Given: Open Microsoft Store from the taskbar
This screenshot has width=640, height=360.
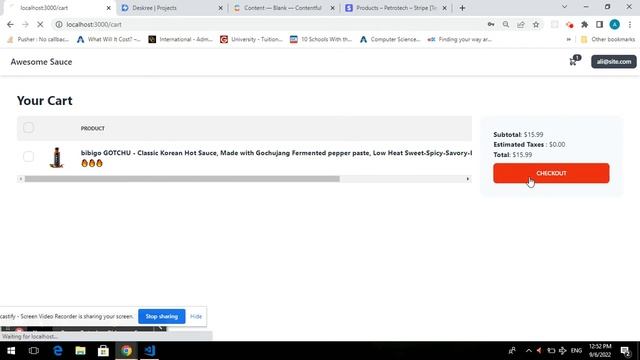Looking at the screenshot, I should pos(103,351).
